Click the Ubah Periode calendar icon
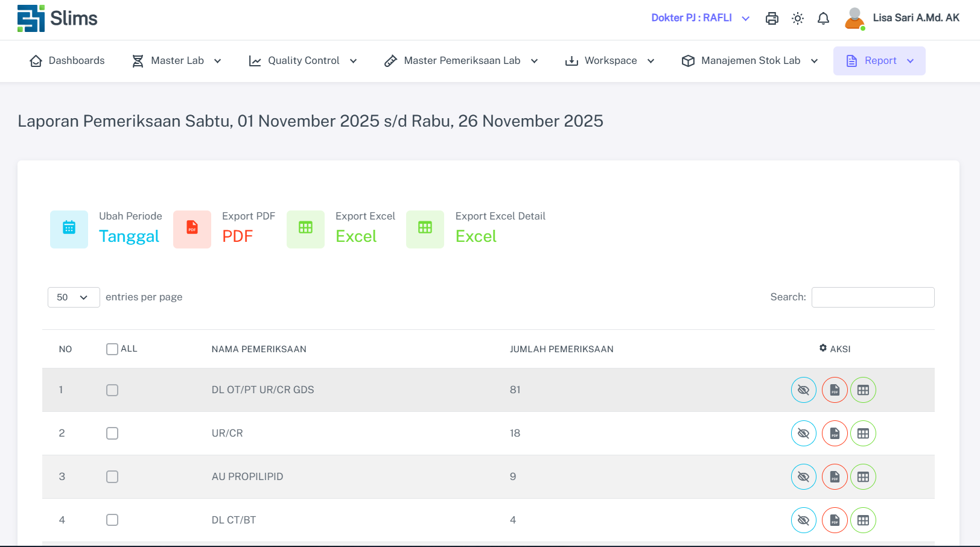This screenshot has width=980, height=547. click(69, 229)
